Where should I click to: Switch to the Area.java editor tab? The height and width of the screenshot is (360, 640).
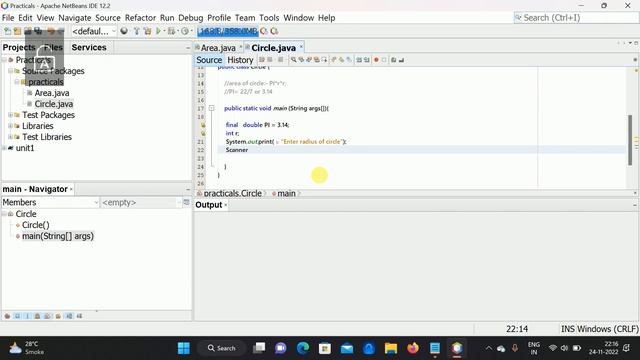pos(218,48)
